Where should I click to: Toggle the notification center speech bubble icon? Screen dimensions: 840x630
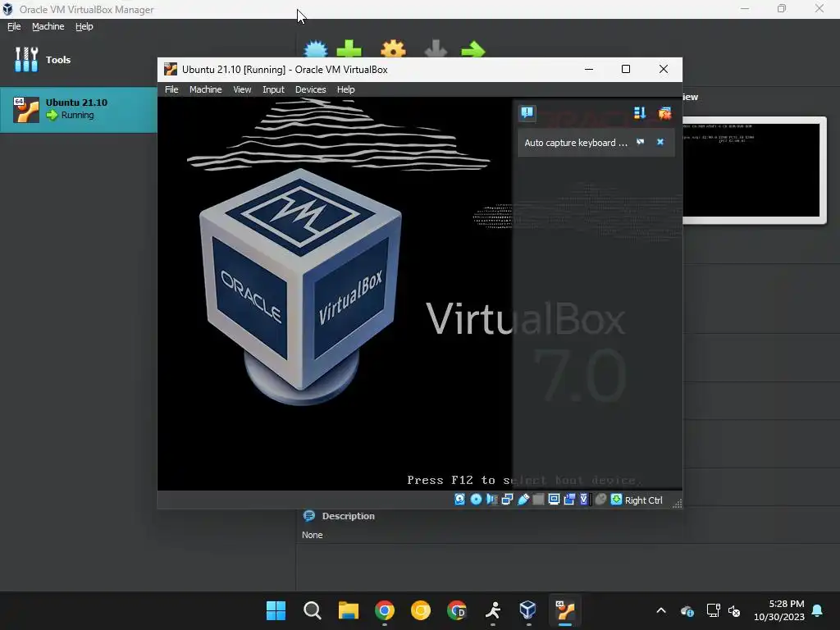click(x=527, y=112)
